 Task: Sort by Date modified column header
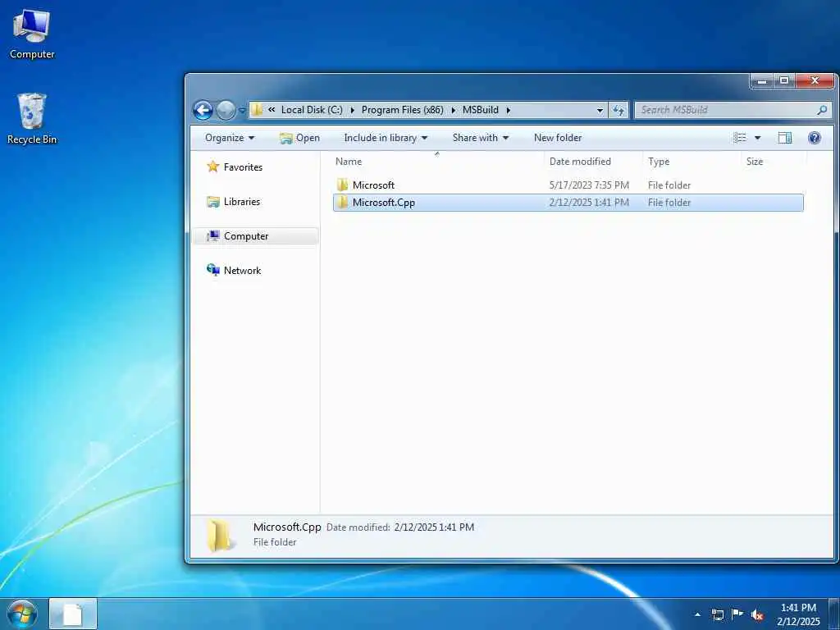(594, 162)
